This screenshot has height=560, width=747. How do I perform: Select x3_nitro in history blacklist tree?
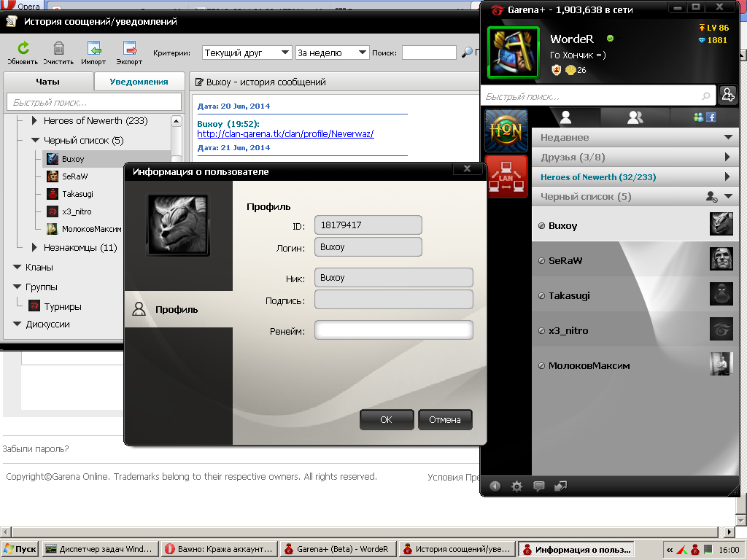76,211
